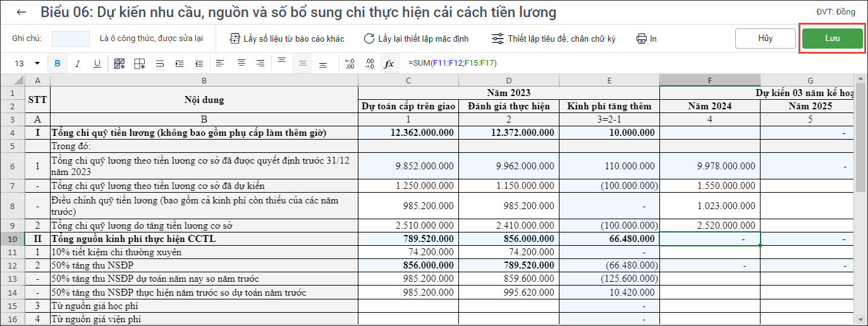The image size is (868, 326).
Task: Open 'Thiết lập tiêu đề, chân chữ ký'
Action: pos(554,39)
